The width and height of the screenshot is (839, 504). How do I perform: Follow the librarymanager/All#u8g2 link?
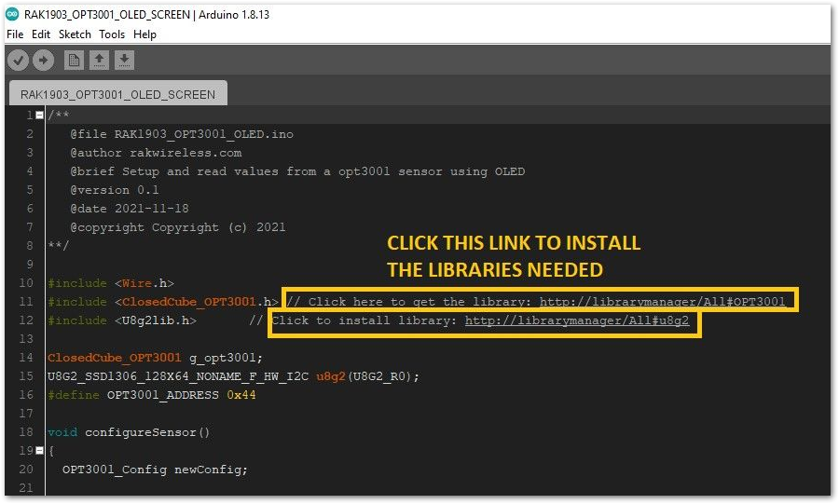pos(577,320)
